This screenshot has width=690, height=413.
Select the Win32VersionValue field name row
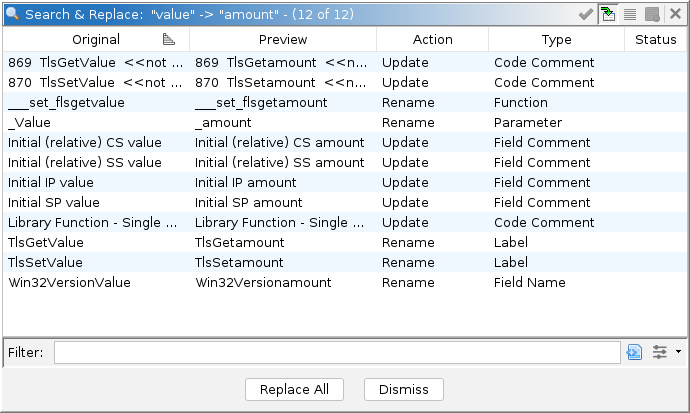(x=96, y=282)
